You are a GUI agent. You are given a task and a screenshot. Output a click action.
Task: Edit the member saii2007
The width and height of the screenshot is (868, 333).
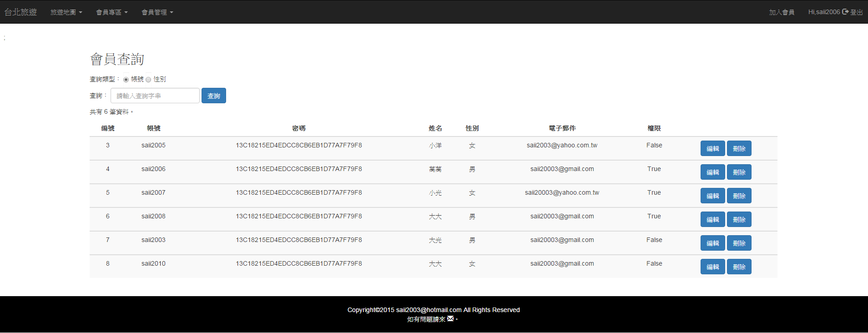[x=712, y=196]
